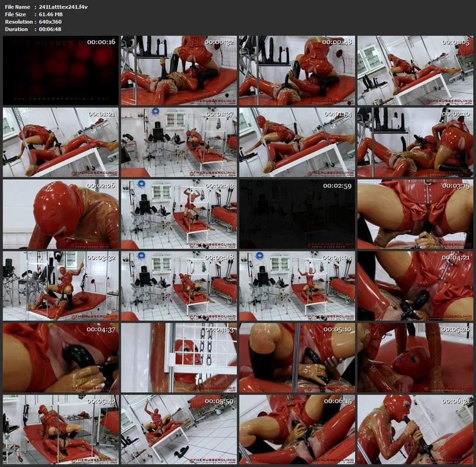Pick the thumbnail marked 00:01:54

[297, 142]
